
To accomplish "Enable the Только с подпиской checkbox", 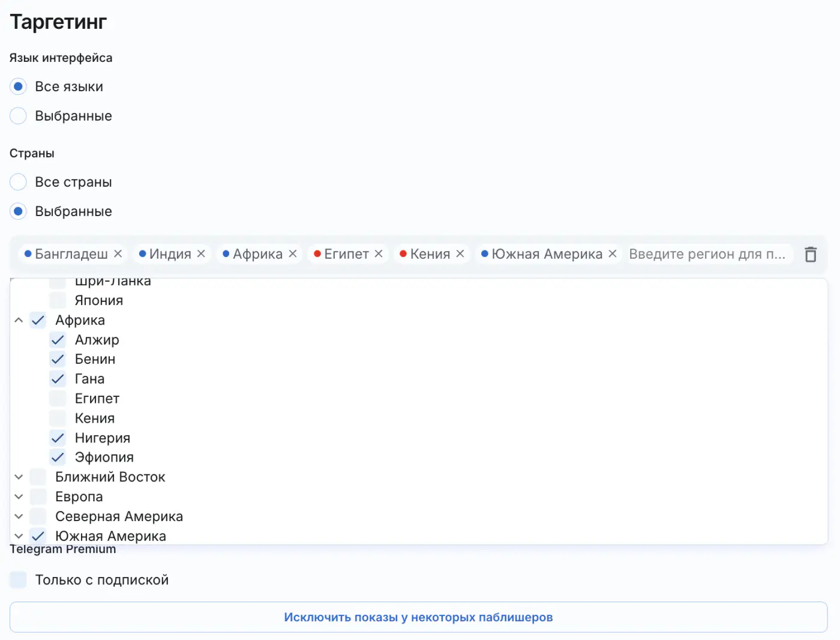I will pyautogui.click(x=18, y=580).
